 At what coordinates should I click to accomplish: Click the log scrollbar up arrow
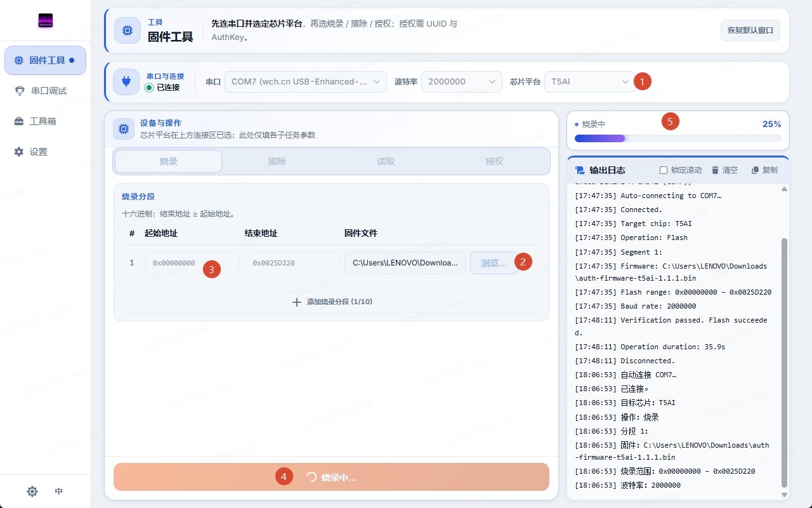[784, 189]
